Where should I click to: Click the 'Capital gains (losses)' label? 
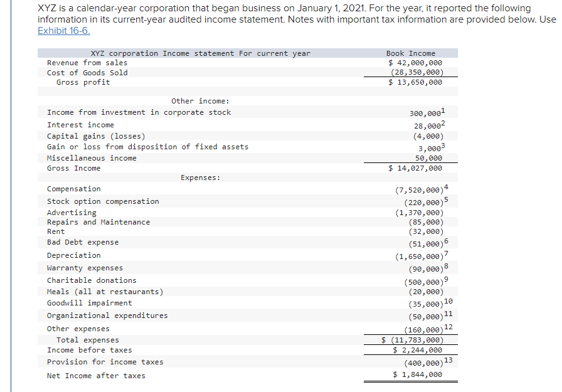pyautogui.click(x=96, y=136)
